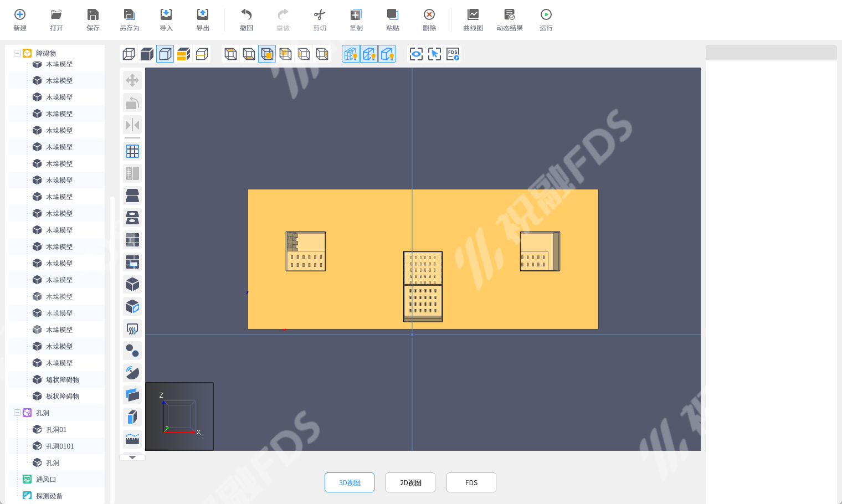The width and height of the screenshot is (842, 504).
Task: Click the center tall building model
Action: (x=423, y=286)
